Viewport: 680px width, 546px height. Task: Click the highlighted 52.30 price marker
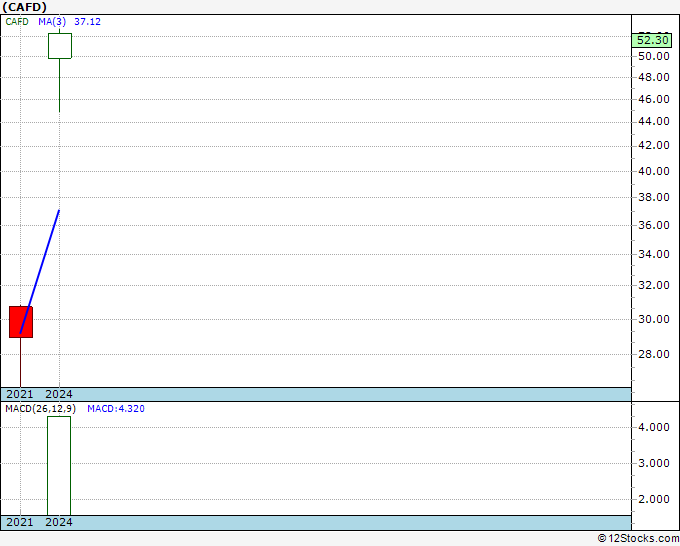652,40
